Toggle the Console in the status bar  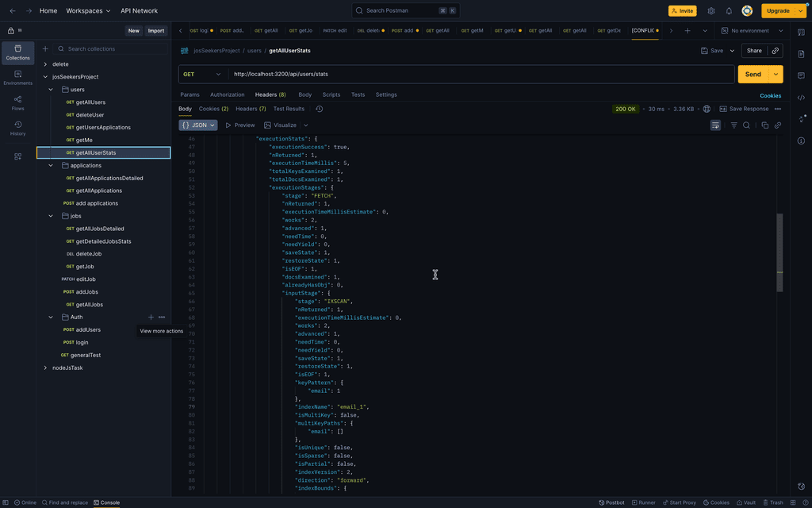107,502
